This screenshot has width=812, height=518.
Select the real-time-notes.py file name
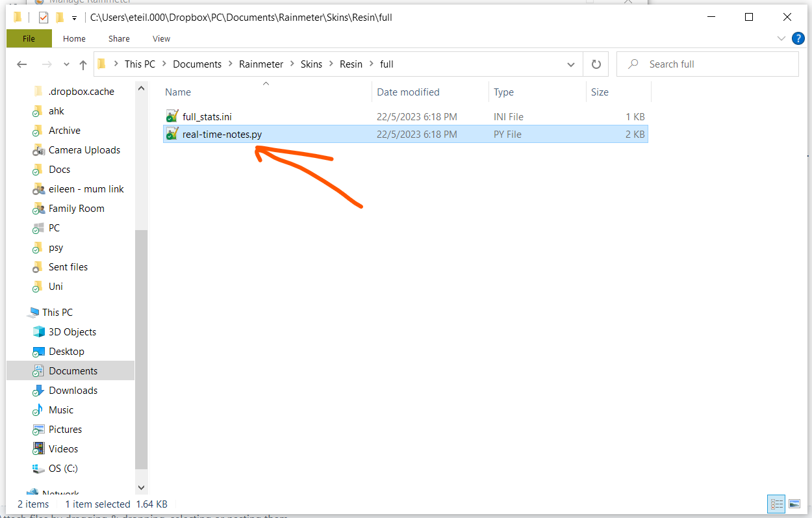(x=222, y=135)
